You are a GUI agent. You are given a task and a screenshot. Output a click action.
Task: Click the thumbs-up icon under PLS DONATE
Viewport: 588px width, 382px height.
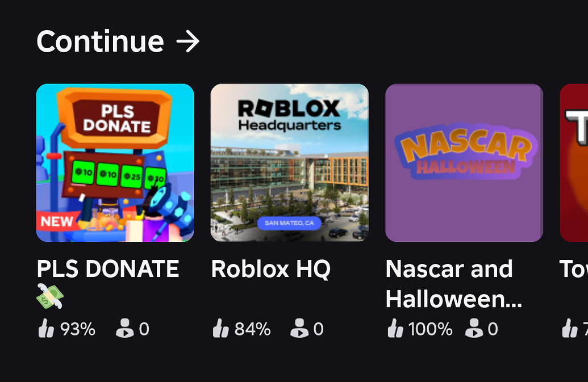pyautogui.click(x=47, y=329)
